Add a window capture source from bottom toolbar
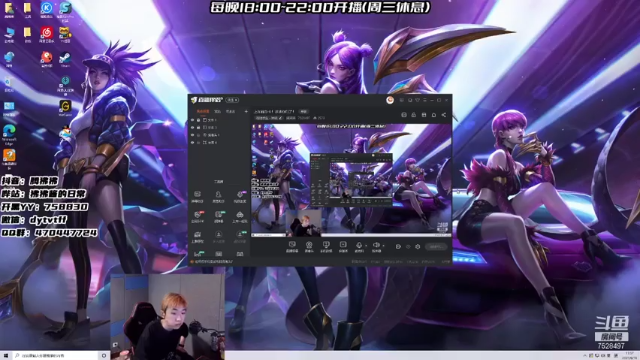640x360 pixels. (x=343, y=246)
